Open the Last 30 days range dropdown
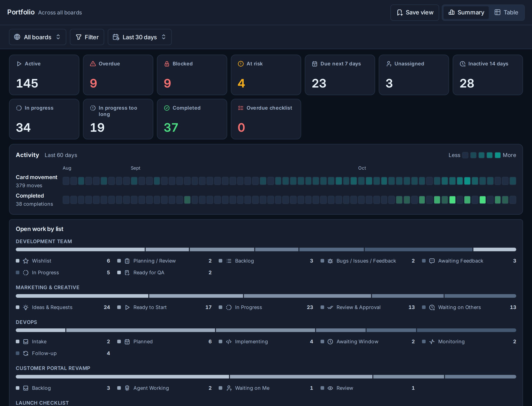 (140, 37)
